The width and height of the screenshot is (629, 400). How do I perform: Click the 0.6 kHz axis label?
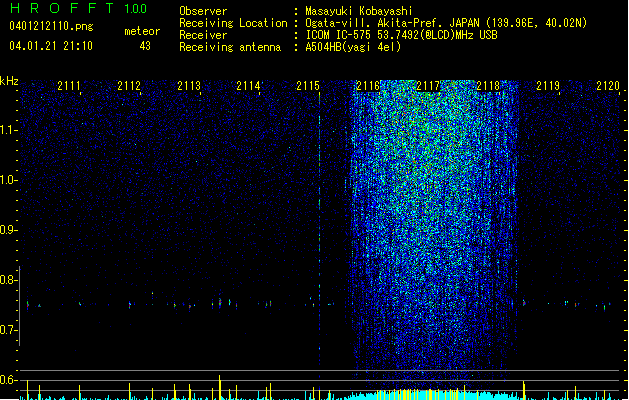tap(9, 380)
